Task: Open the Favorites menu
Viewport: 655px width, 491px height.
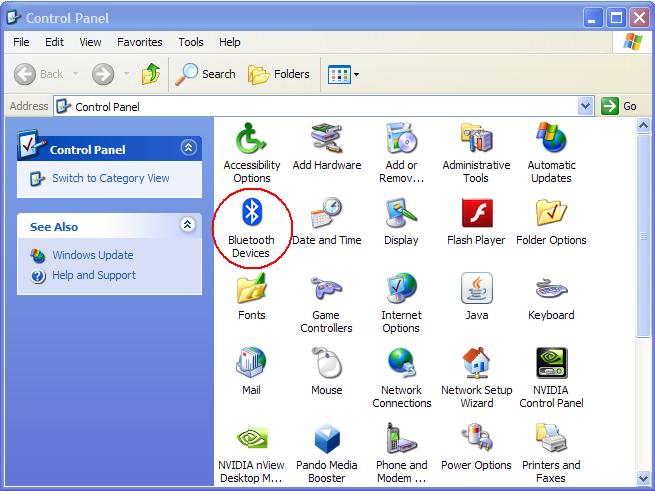Action: (140, 42)
